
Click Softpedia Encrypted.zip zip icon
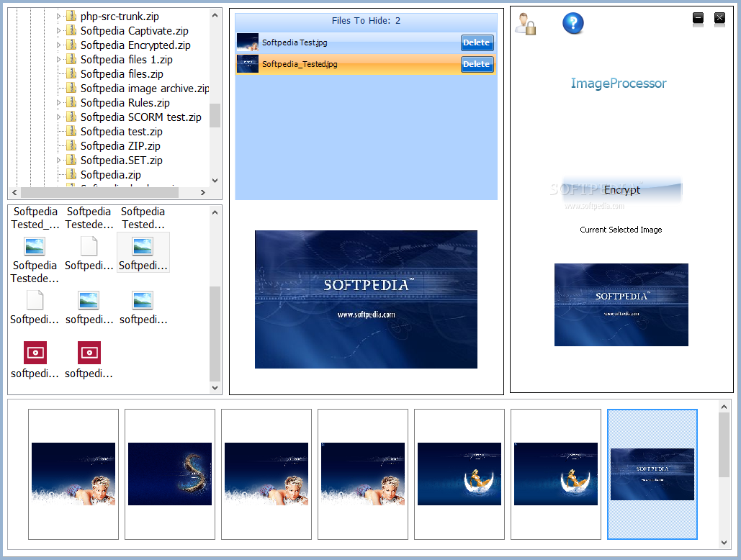[x=71, y=45]
